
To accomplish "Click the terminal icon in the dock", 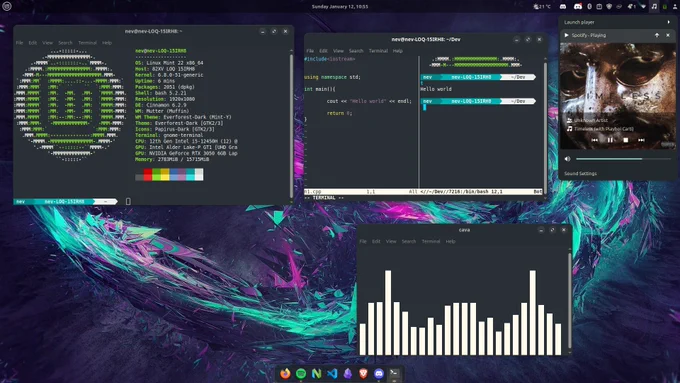I will pos(394,373).
